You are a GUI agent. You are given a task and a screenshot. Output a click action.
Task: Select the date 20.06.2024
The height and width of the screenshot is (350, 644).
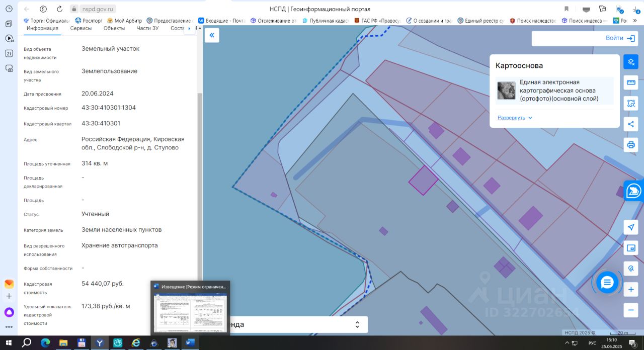pyautogui.click(x=98, y=94)
